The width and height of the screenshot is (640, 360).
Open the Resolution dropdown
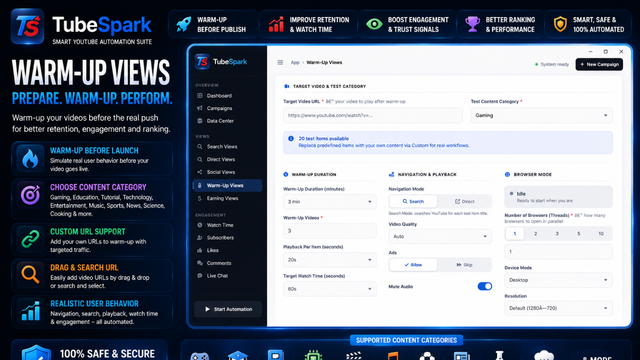(558, 308)
